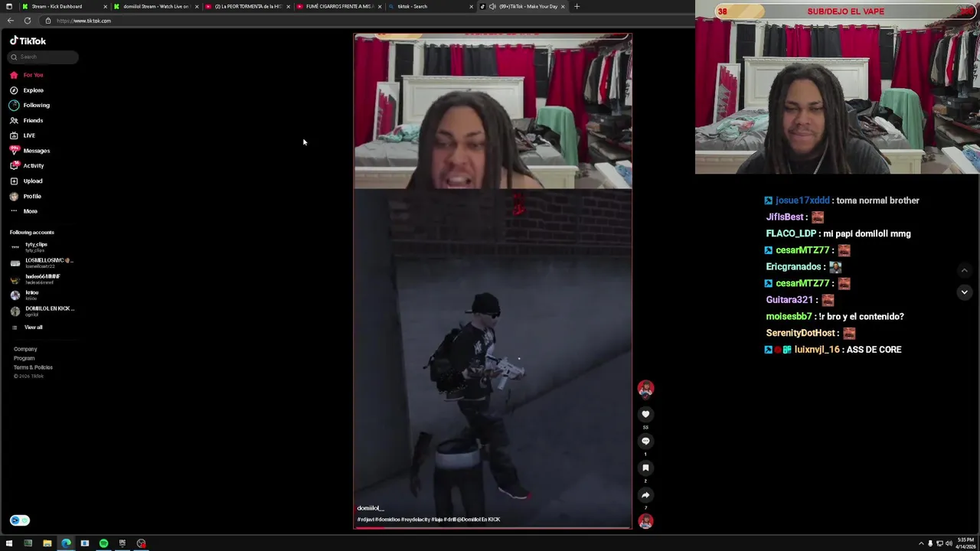Expand the Company footer section
980x551 pixels.
point(25,349)
